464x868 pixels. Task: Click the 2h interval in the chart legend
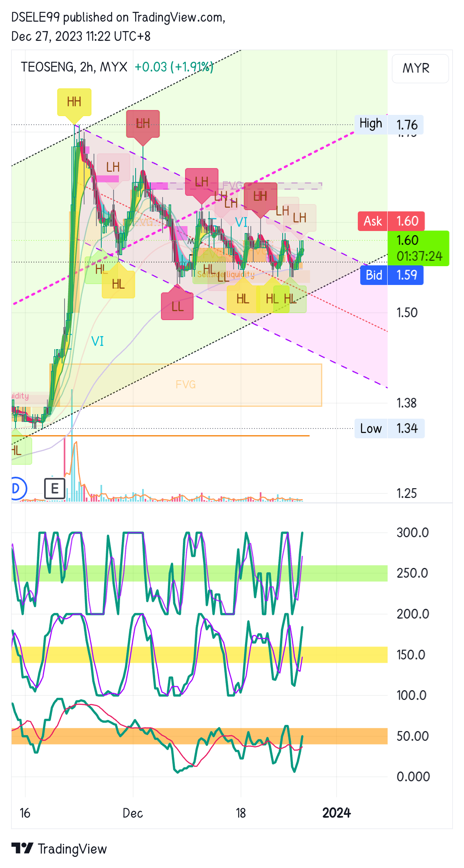pyautogui.click(x=87, y=67)
